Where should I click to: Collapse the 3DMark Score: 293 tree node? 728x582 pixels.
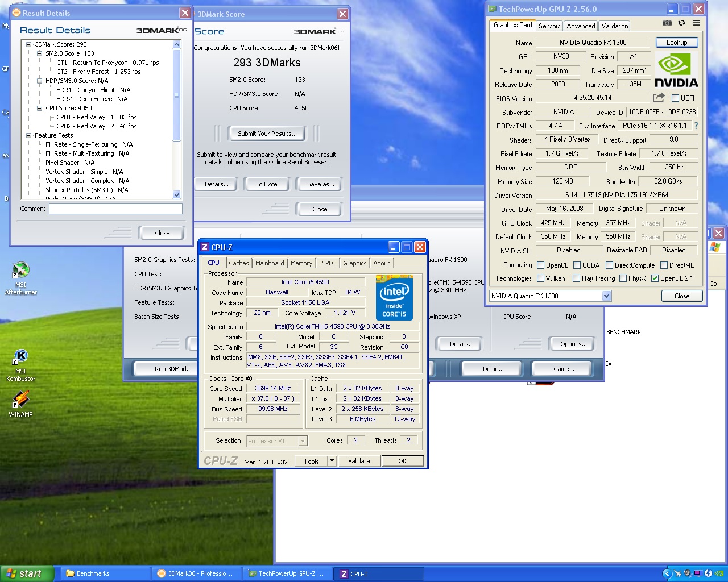point(29,44)
